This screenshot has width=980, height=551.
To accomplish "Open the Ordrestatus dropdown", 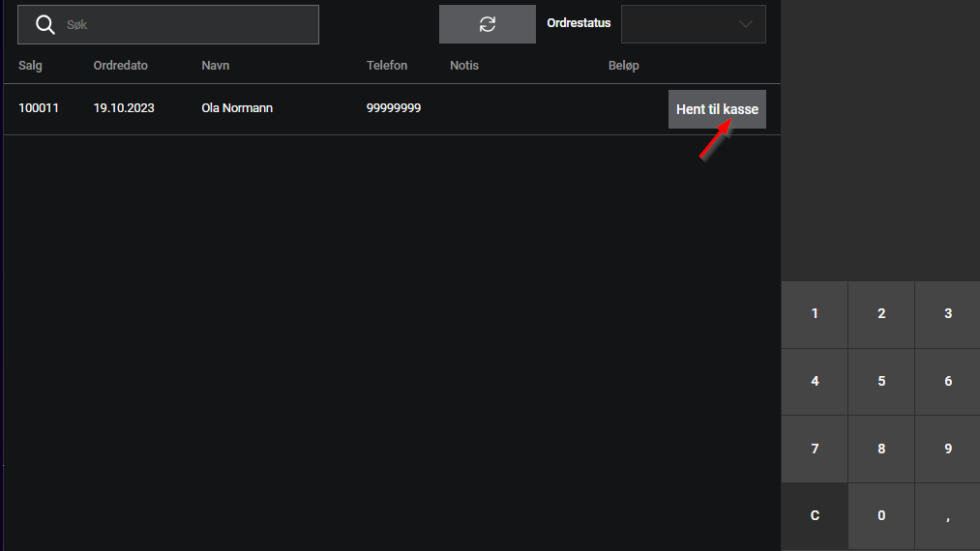I will coord(693,24).
